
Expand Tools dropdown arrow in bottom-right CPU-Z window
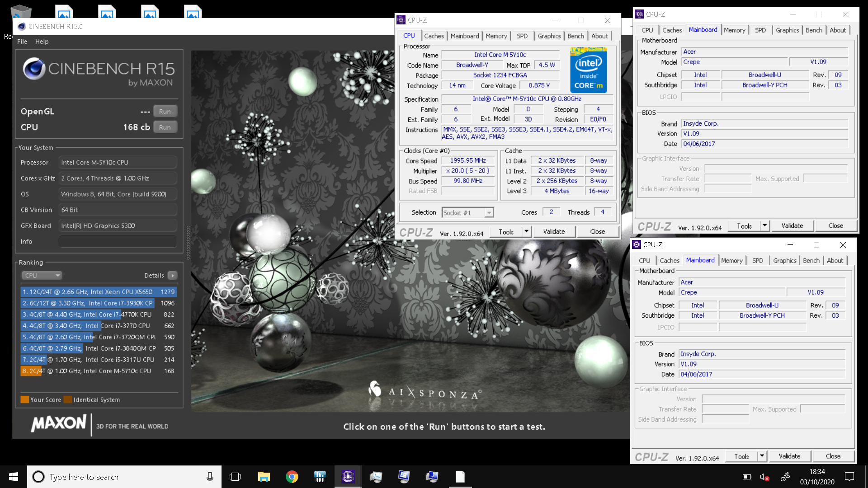point(762,456)
